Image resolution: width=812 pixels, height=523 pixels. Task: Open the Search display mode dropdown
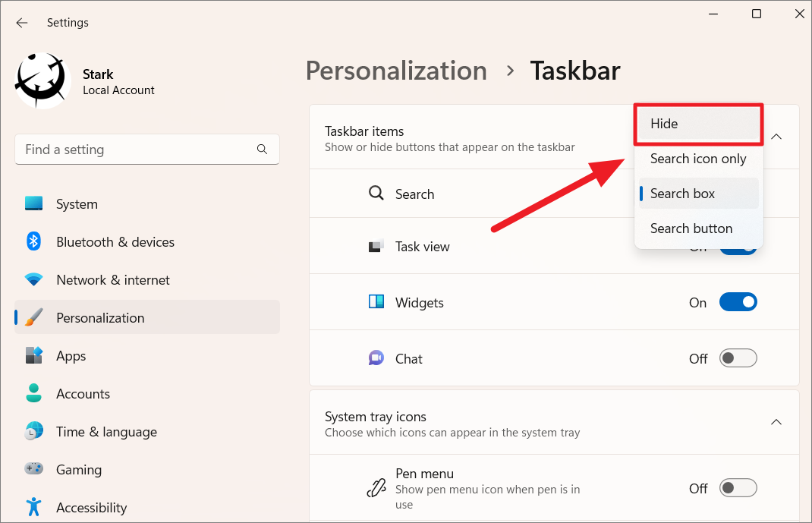pyautogui.click(x=698, y=194)
